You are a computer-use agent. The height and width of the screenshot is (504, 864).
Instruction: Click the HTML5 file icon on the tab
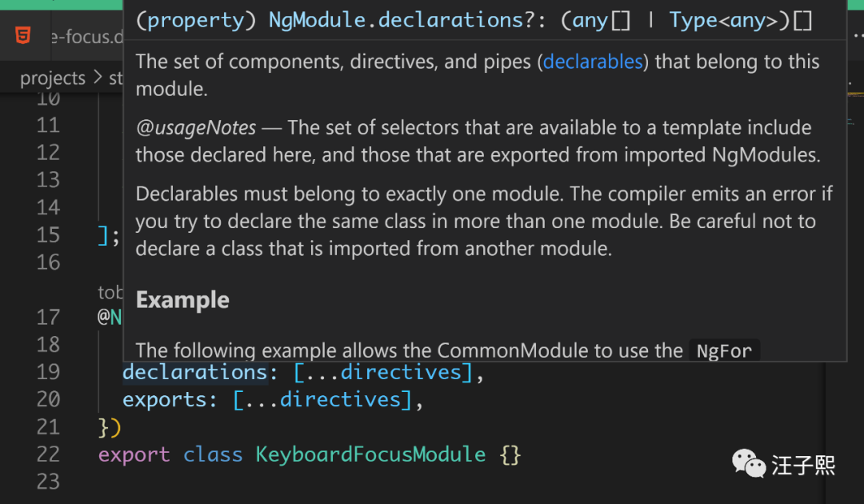tap(24, 36)
